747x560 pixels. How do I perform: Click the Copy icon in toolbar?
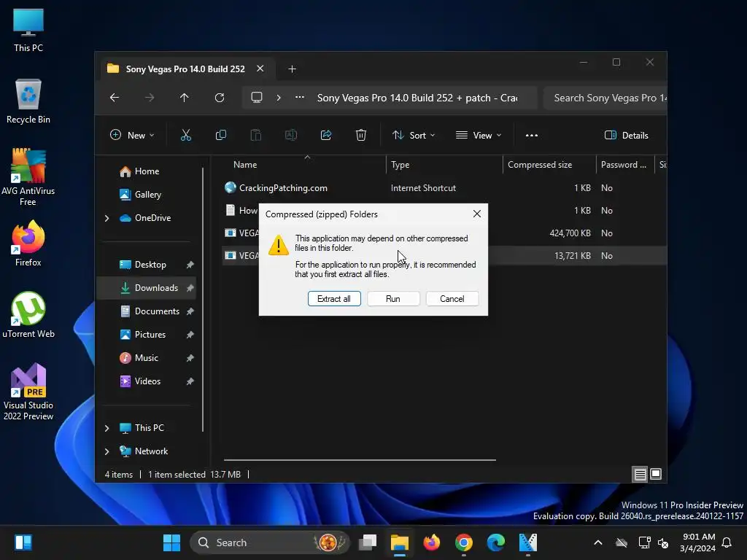click(x=221, y=135)
